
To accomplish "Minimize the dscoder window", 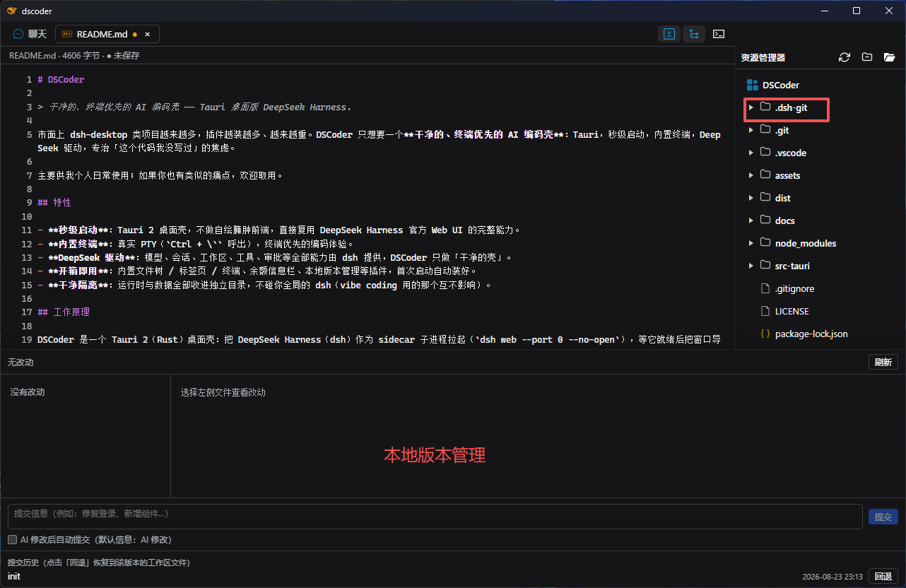I will click(824, 11).
